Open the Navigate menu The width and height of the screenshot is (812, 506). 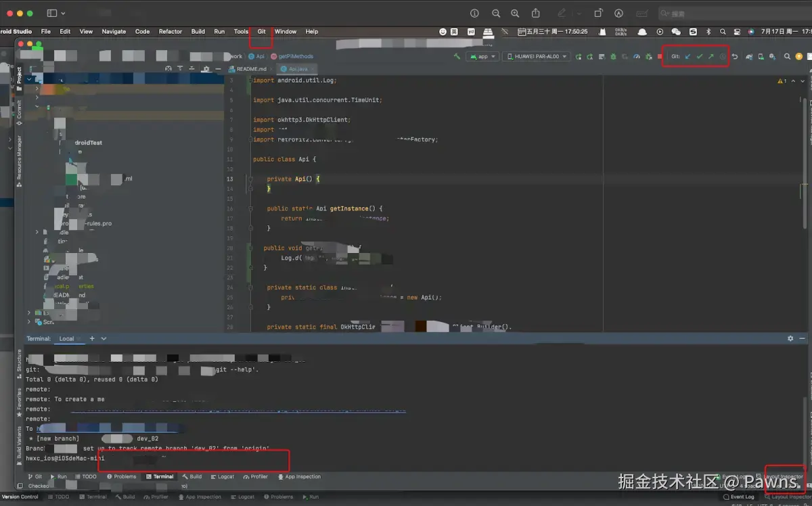pos(114,31)
